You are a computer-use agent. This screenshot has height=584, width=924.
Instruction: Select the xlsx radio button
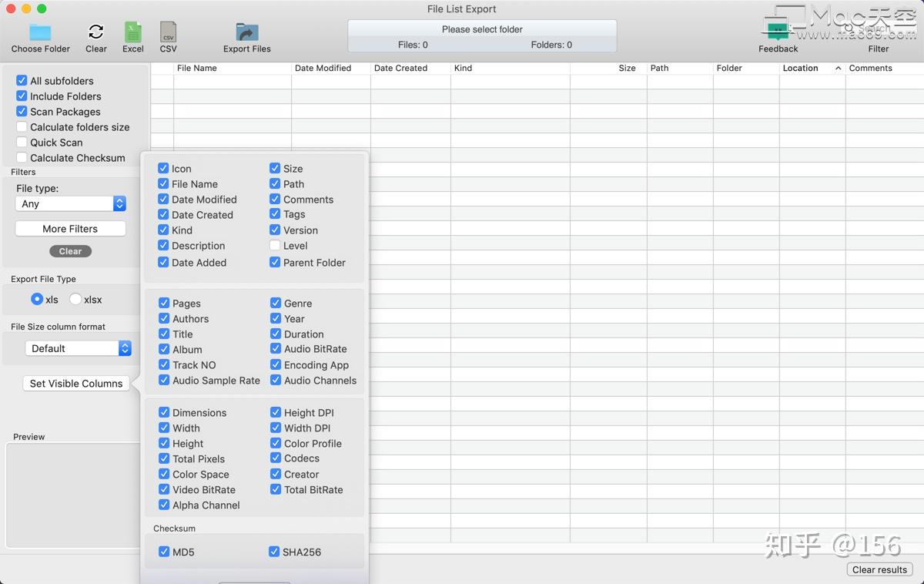pos(75,300)
